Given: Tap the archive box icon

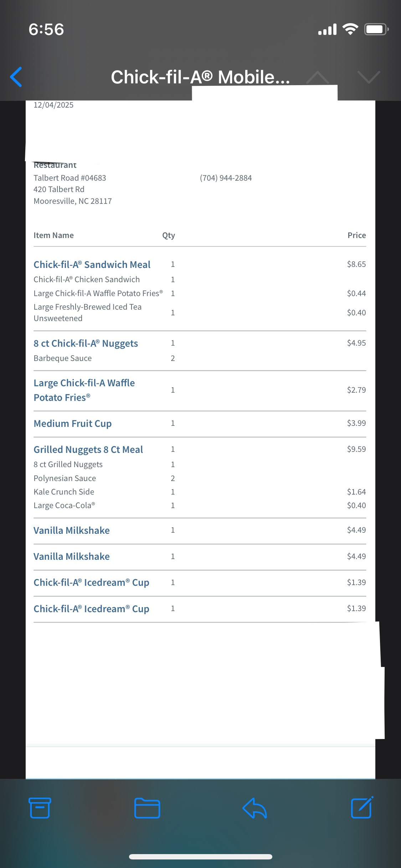Looking at the screenshot, I should (x=40, y=808).
